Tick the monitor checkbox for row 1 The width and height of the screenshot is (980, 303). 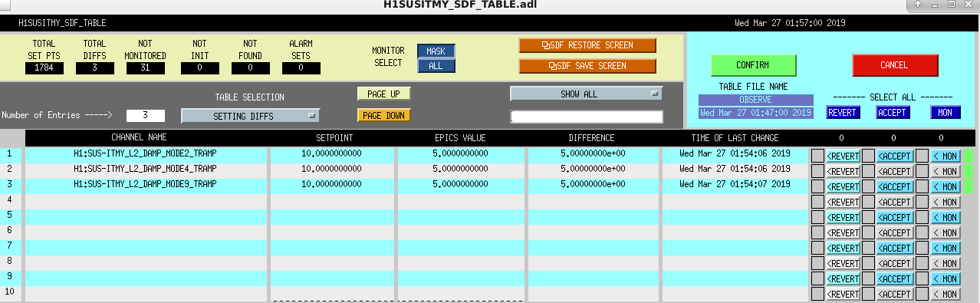(922, 156)
